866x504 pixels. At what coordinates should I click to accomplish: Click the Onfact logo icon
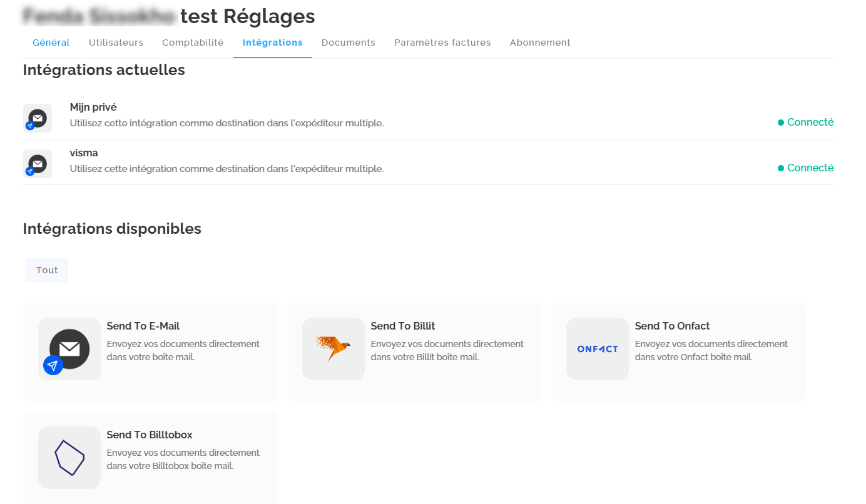coord(598,349)
